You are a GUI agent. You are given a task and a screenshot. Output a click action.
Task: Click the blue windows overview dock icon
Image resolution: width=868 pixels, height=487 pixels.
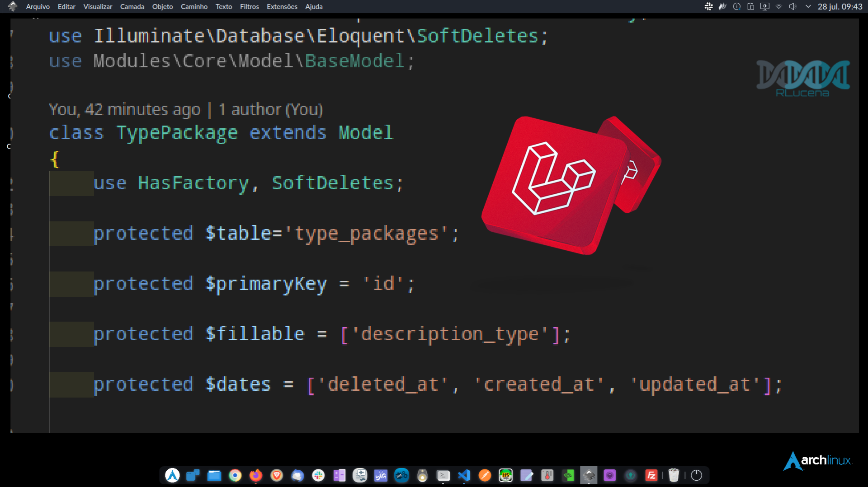(193, 475)
